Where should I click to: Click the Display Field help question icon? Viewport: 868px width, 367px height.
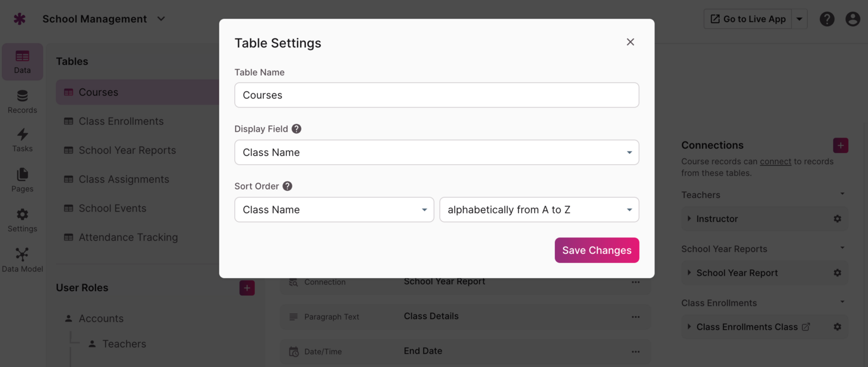click(x=296, y=129)
